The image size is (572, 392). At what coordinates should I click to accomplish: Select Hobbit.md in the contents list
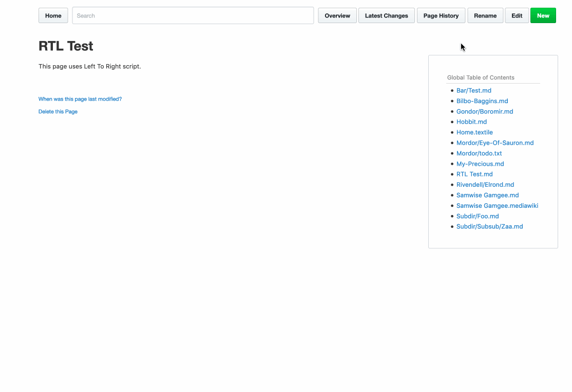point(471,122)
